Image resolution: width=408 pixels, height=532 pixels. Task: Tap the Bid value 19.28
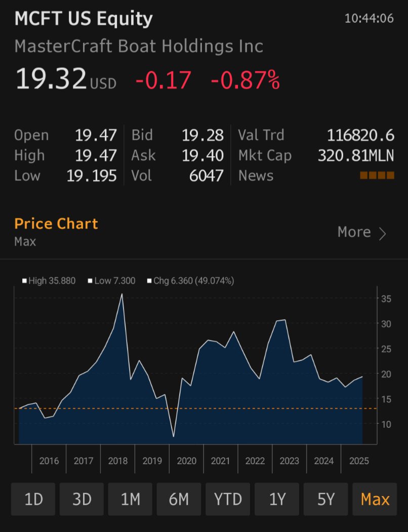[x=202, y=135]
